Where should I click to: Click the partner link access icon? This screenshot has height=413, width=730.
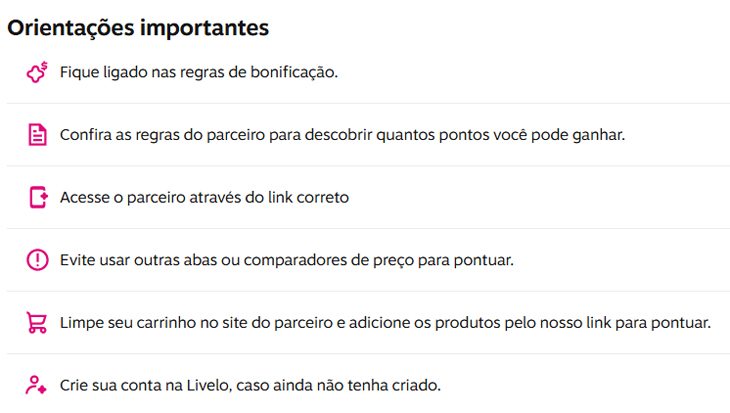(x=38, y=197)
